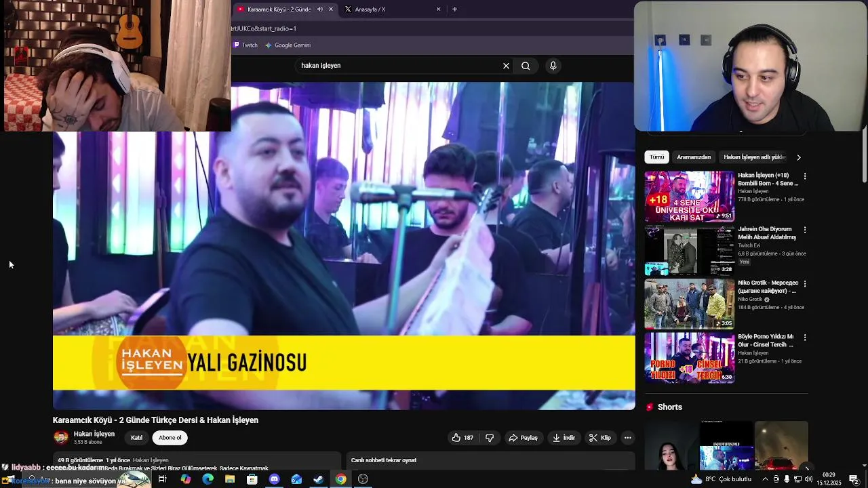
Task: Show next filter chips with the arrow
Action: click(798, 157)
